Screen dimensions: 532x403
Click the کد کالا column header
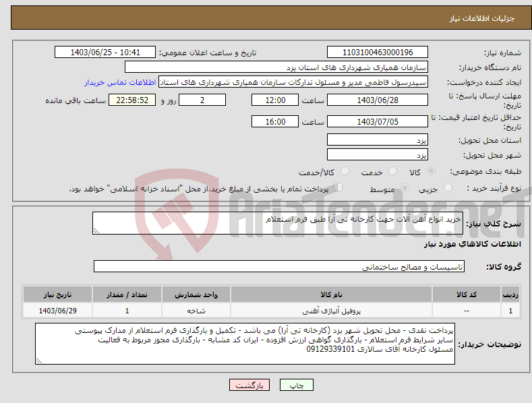[467, 294]
